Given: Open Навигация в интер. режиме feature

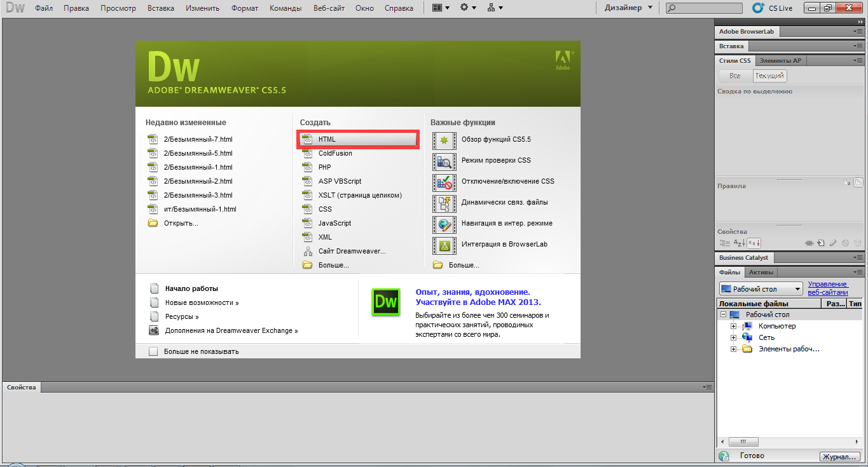Looking at the screenshot, I should tap(493, 223).
